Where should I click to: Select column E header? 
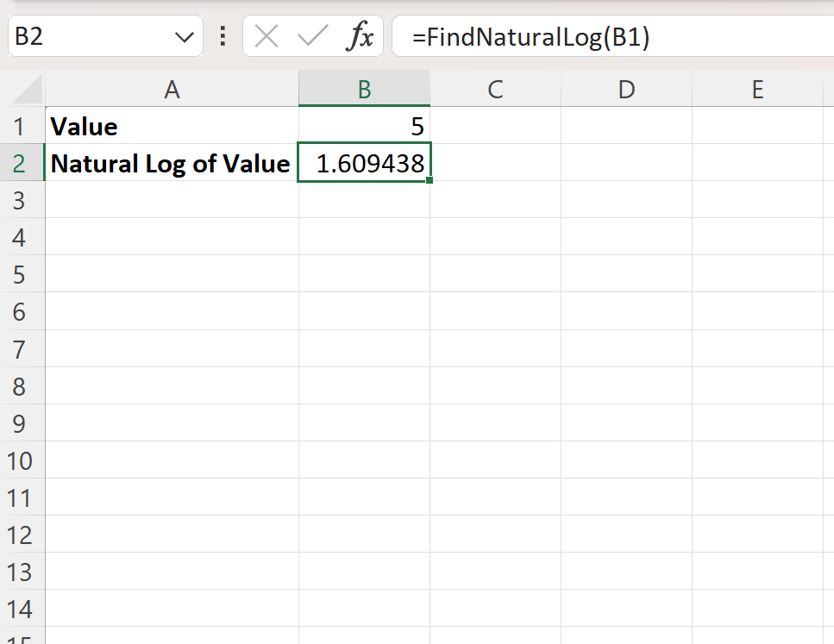tap(757, 89)
